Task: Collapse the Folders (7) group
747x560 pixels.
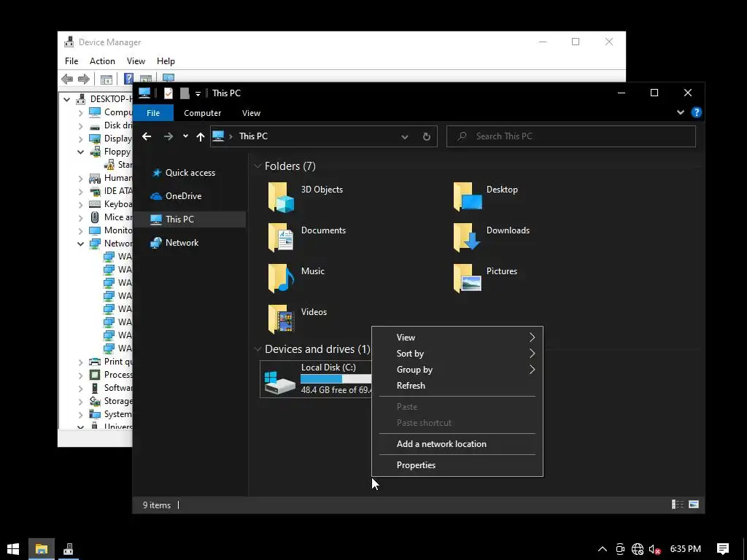Action: coord(258,166)
